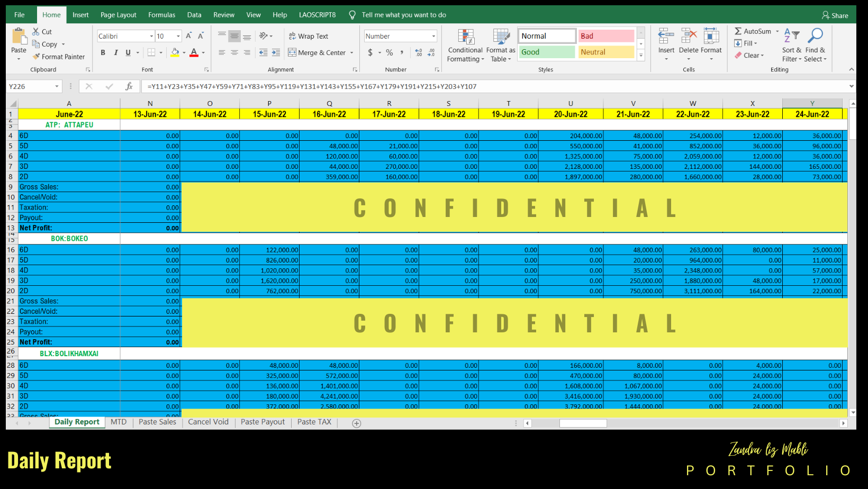This screenshot has height=489, width=868.
Task: Click the Tell me what you want to do box
Action: click(404, 15)
